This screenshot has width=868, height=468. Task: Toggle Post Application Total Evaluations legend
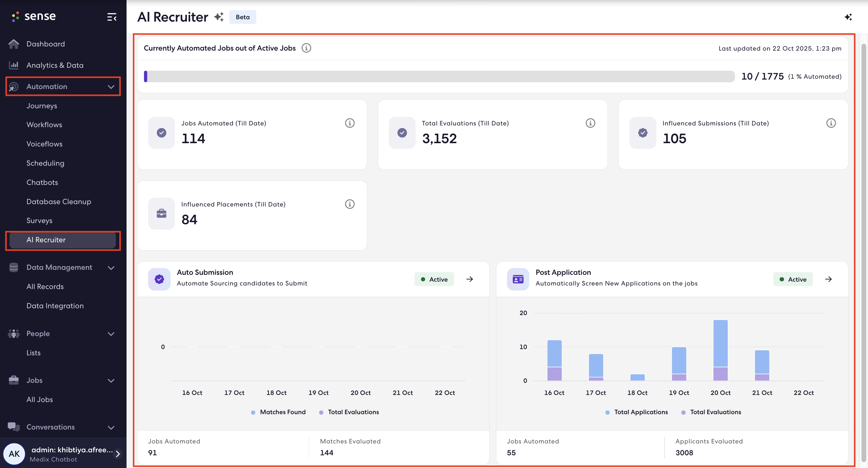[711, 412]
